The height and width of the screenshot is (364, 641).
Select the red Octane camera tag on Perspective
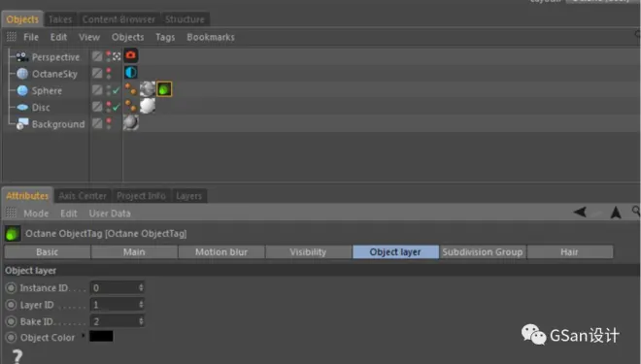(131, 55)
